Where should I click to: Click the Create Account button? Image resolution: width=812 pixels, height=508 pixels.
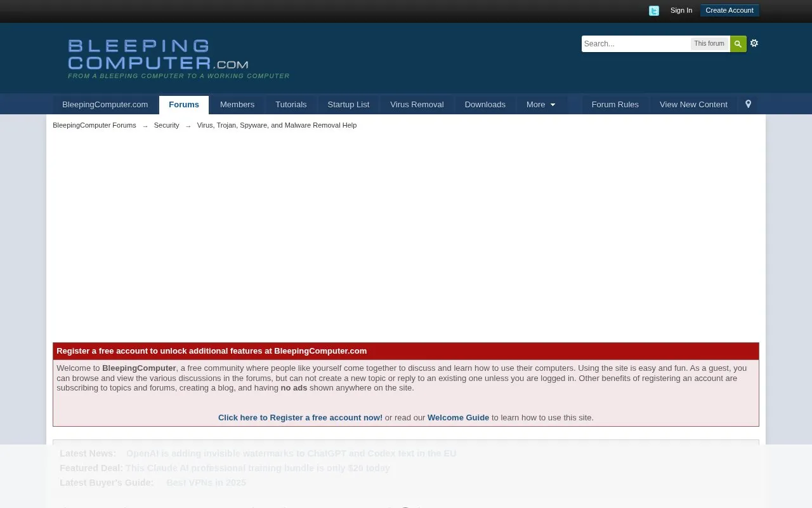[x=730, y=10]
